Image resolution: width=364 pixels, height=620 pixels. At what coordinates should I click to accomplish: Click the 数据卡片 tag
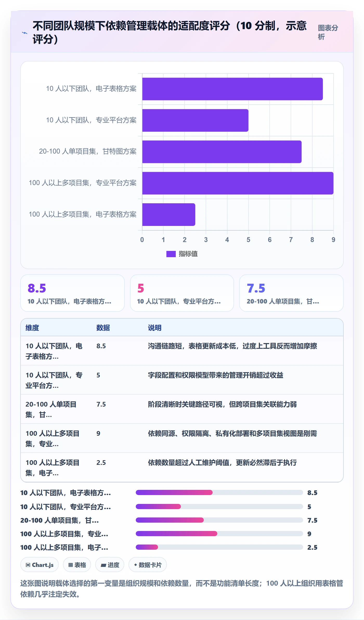pyautogui.click(x=148, y=565)
